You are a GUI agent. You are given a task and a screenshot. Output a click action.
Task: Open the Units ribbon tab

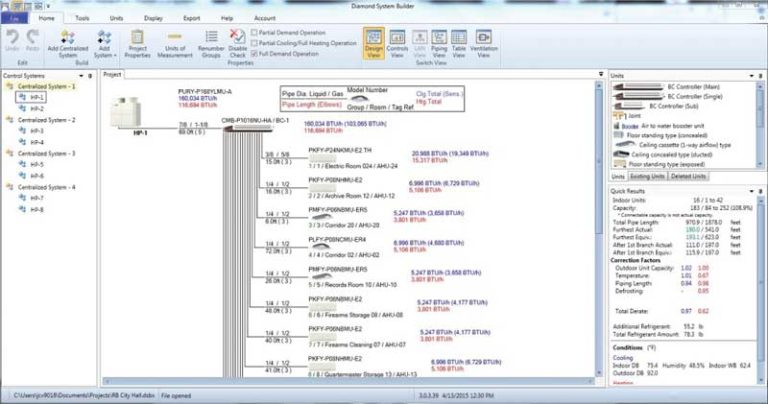(116, 18)
